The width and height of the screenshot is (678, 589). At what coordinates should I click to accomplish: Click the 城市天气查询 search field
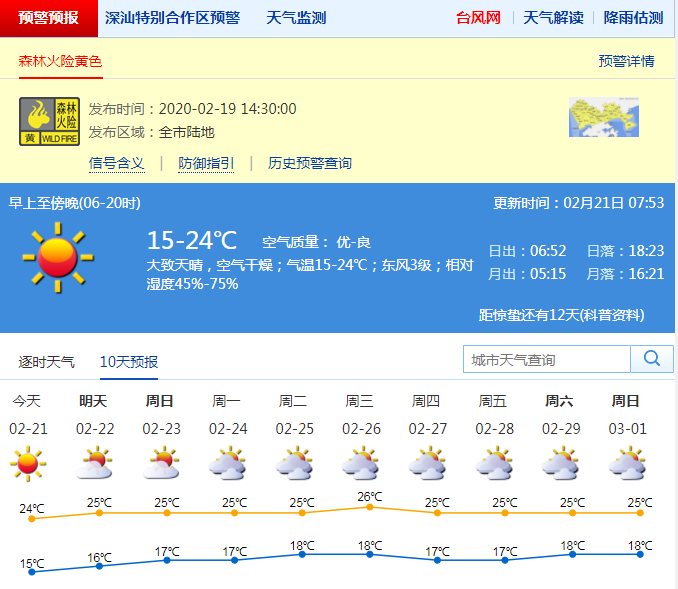click(x=547, y=359)
